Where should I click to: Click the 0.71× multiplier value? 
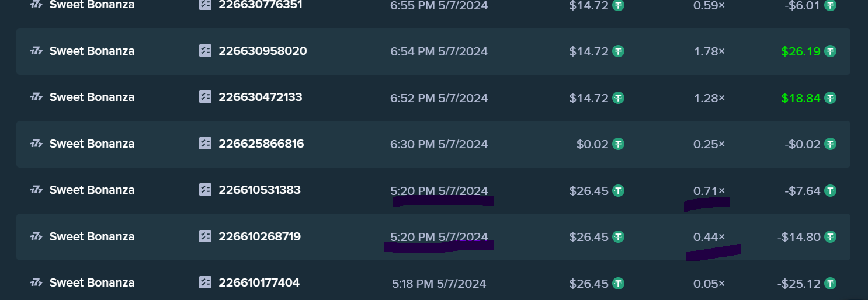pos(709,190)
